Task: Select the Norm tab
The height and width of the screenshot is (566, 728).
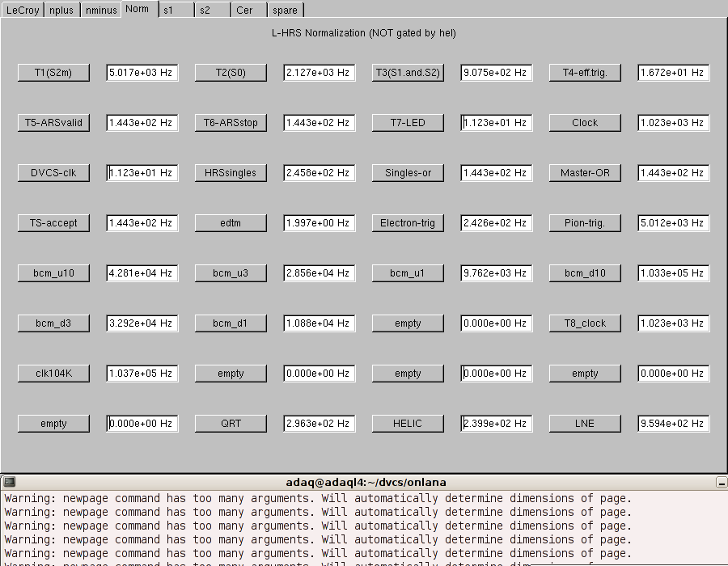Action: (x=139, y=9)
